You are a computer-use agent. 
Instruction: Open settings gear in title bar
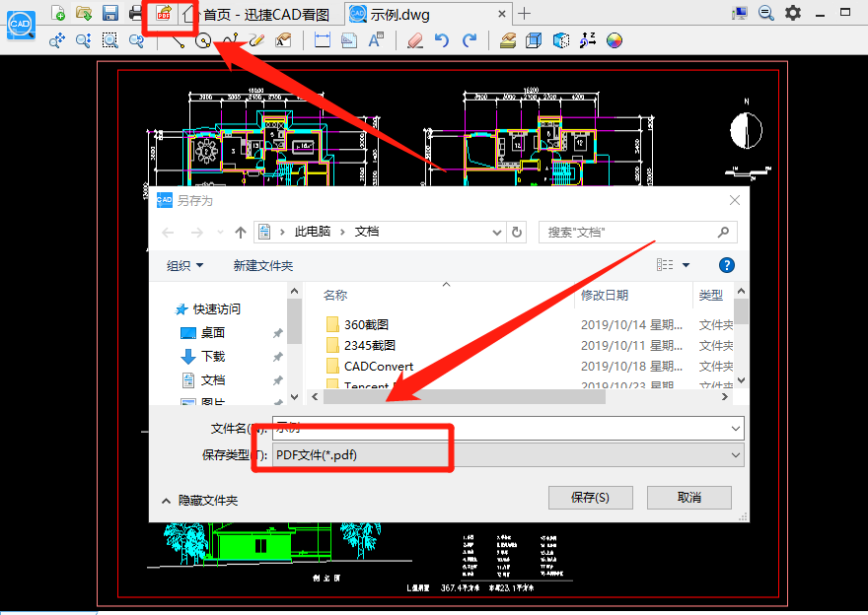(793, 13)
